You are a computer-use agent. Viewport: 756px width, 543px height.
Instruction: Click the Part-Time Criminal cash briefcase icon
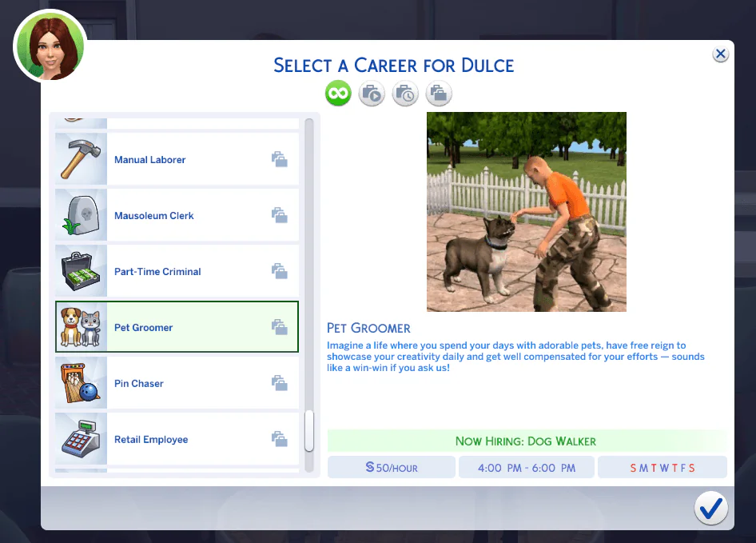coord(81,271)
